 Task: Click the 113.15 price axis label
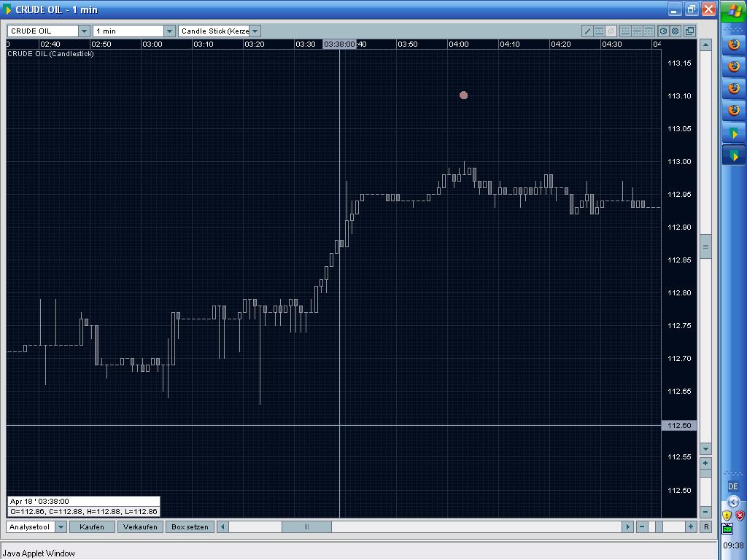(679, 63)
